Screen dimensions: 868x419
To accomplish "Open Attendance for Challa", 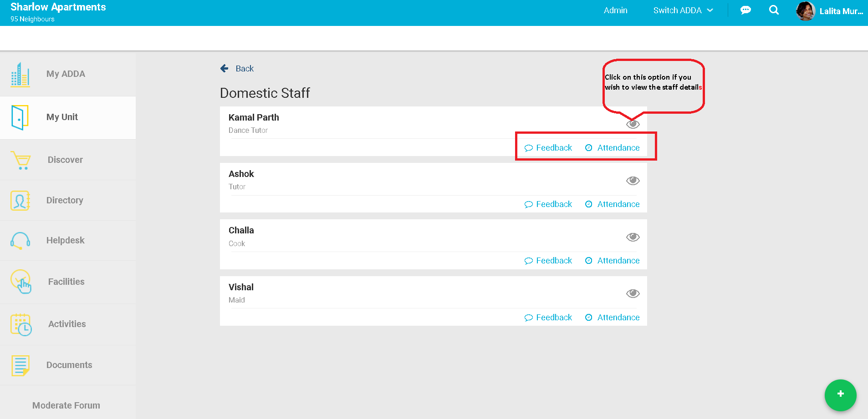I will click(x=613, y=261).
